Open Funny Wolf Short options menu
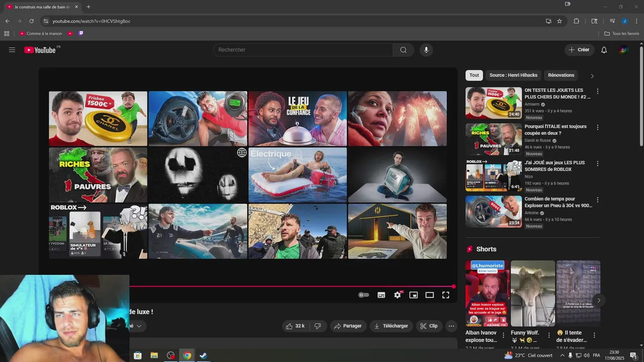 tap(549, 335)
